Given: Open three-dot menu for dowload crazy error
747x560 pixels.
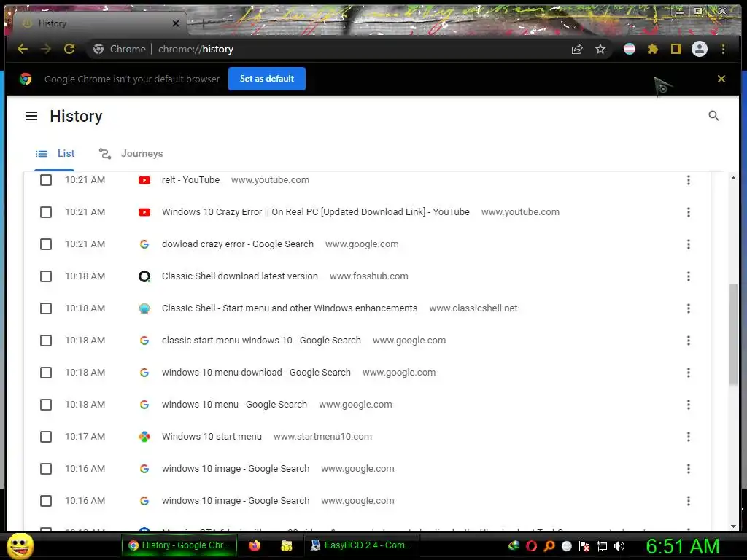Looking at the screenshot, I should tap(689, 244).
